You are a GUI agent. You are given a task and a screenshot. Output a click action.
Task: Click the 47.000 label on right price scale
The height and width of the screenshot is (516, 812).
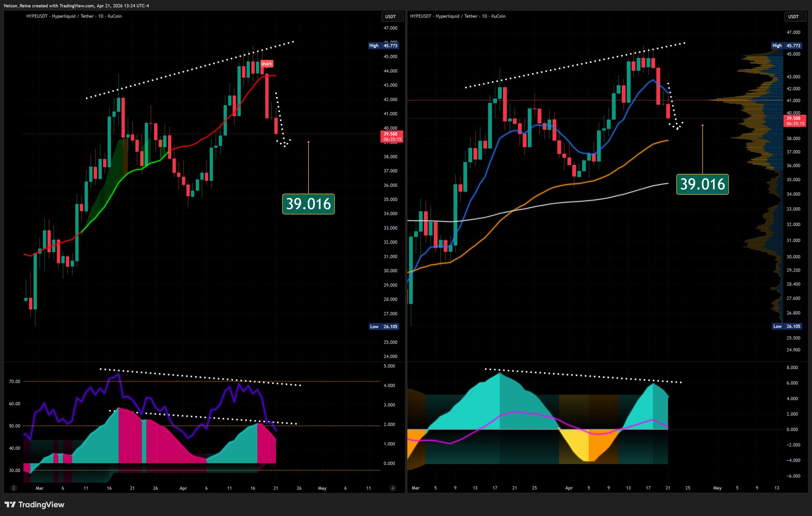(793, 32)
